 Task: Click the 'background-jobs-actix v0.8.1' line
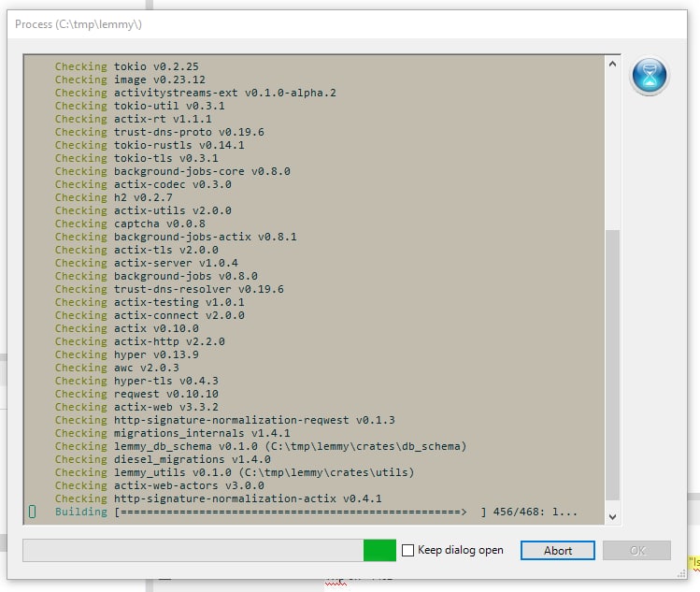176,237
